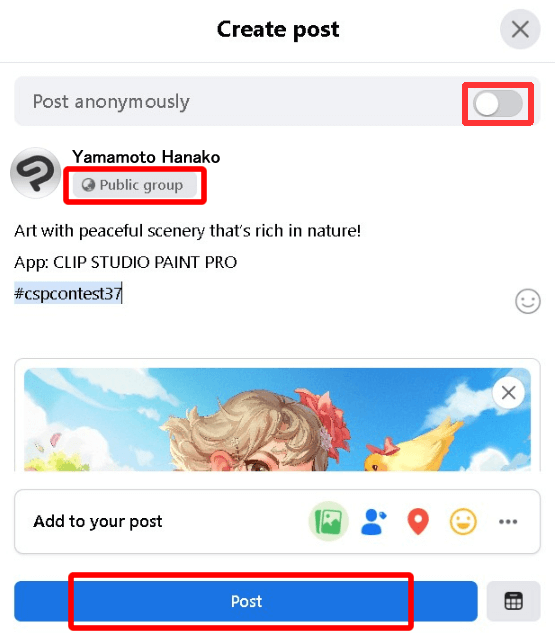Click the 'Art with peaceful scenery' text line
Viewport: 555px width, 633px height.
[187, 231]
